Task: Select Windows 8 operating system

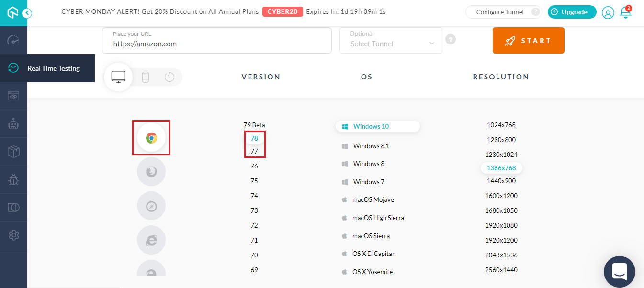Action: pyautogui.click(x=363, y=164)
